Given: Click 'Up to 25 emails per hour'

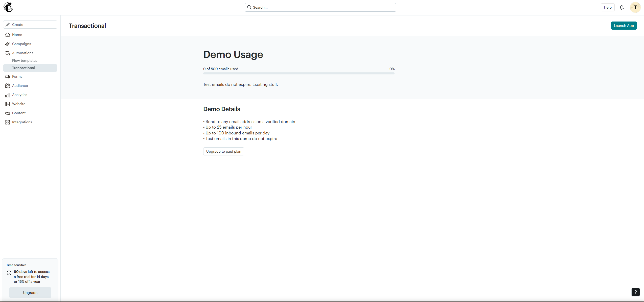Looking at the screenshot, I should tap(228, 127).
